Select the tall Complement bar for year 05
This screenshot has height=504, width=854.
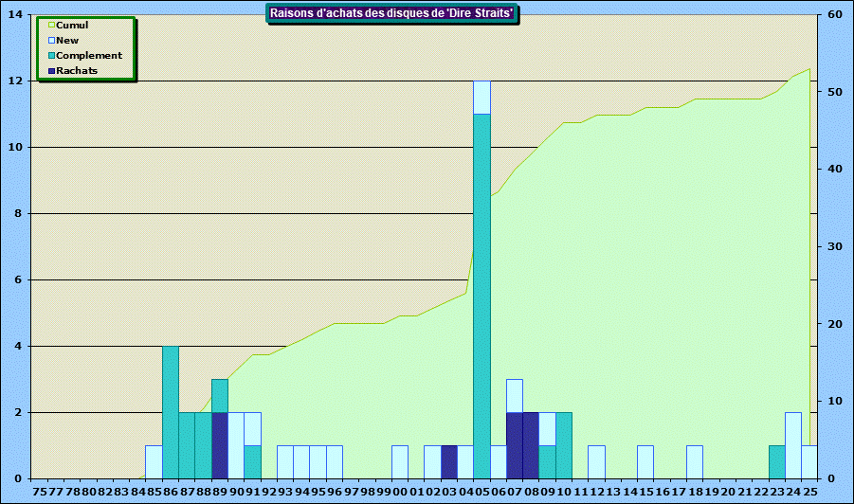(482, 296)
